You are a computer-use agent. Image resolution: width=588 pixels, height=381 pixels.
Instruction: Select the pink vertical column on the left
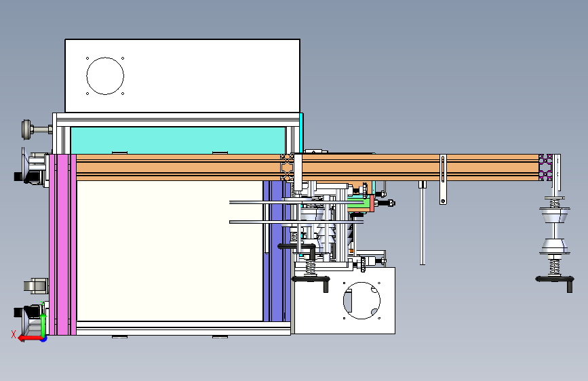coord(62,245)
